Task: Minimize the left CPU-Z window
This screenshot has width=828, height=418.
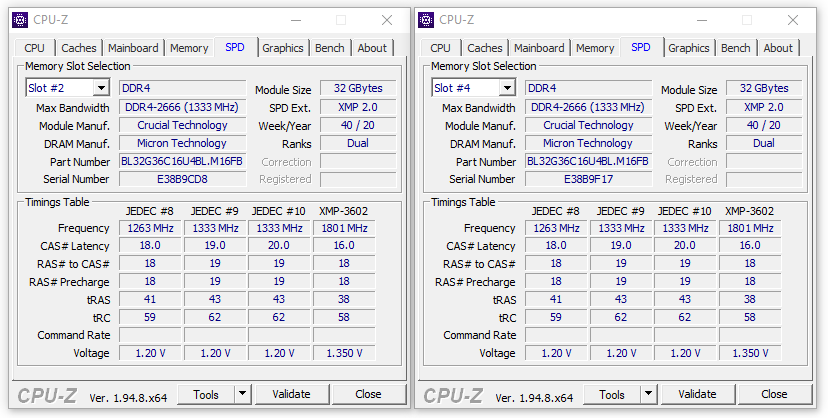Action: point(296,20)
